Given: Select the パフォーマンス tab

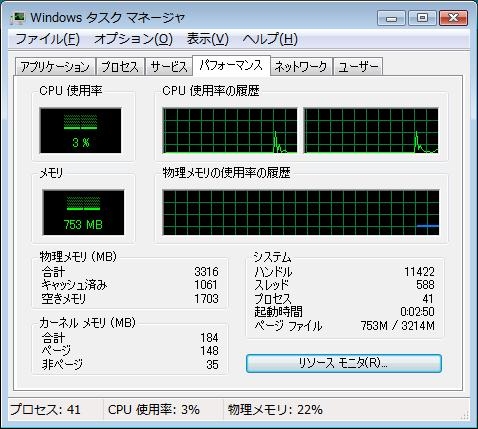Looking at the screenshot, I should click(231, 65).
